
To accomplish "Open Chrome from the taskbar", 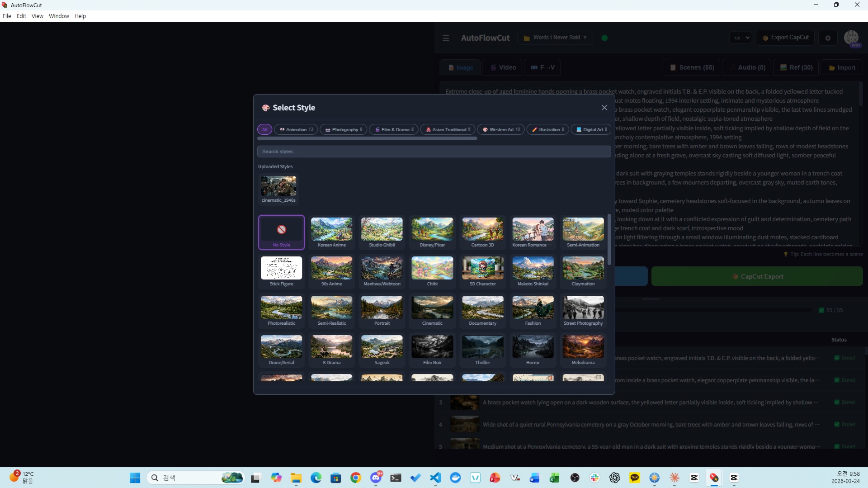I will pyautogui.click(x=356, y=478).
